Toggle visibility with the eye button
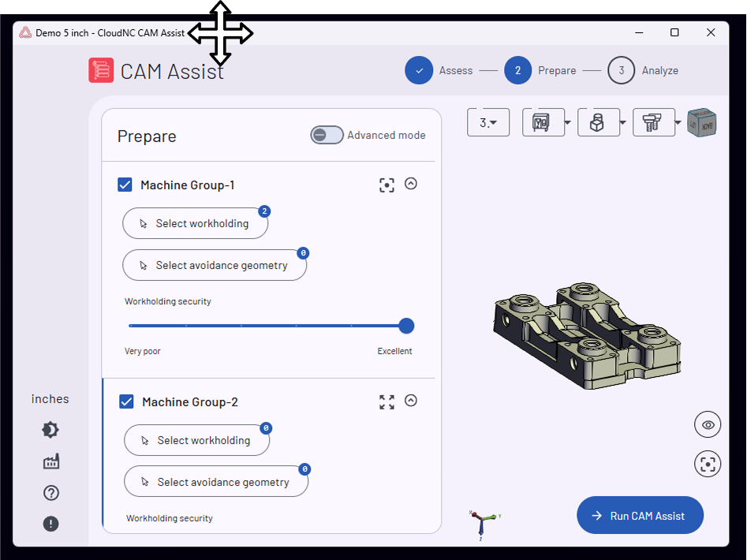Screen dimensions: 747x560 point(708,424)
